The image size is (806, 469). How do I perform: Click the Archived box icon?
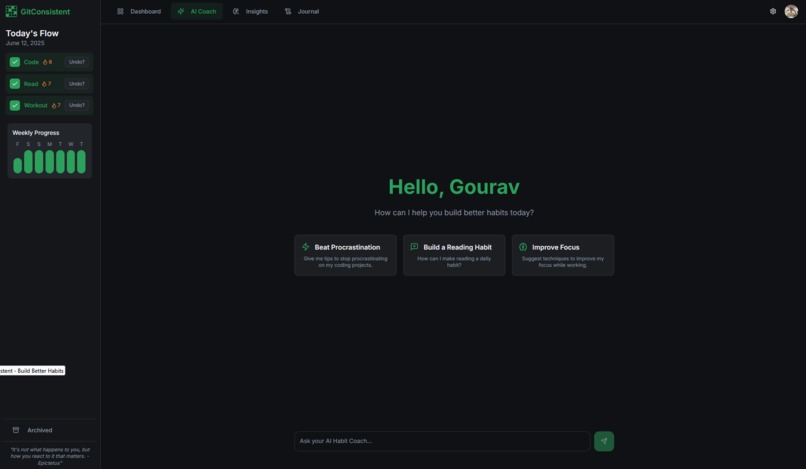point(16,430)
